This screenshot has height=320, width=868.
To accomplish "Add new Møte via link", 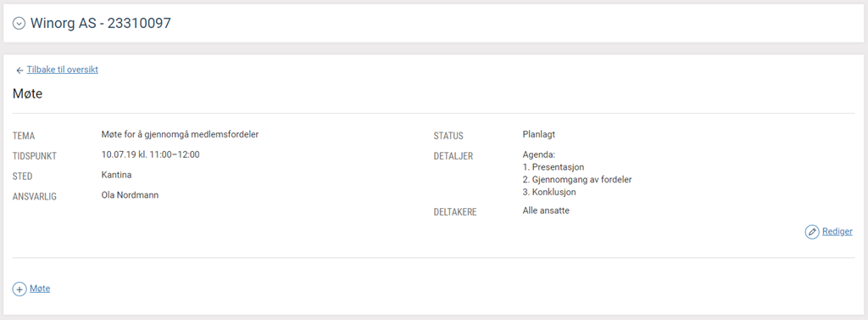I will (x=40, y=289).
